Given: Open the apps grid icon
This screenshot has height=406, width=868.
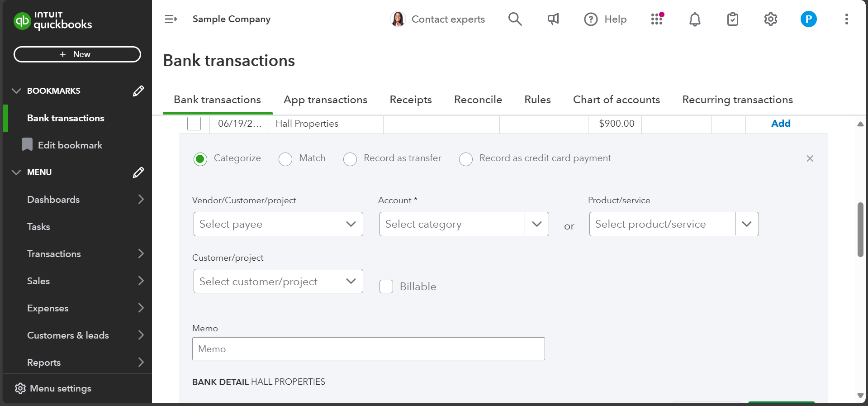Looking at the screenshot, I should click(657, 19).
